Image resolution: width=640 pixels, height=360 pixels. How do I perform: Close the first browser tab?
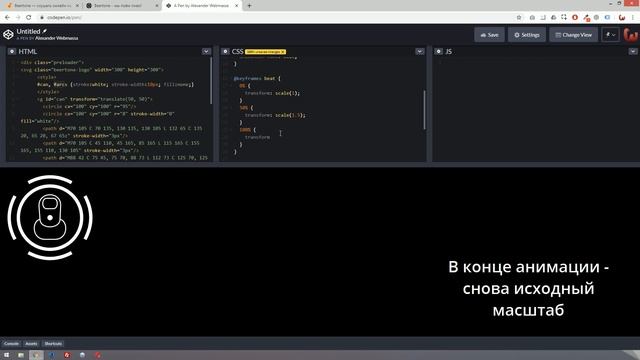click(x=77, y=6)
